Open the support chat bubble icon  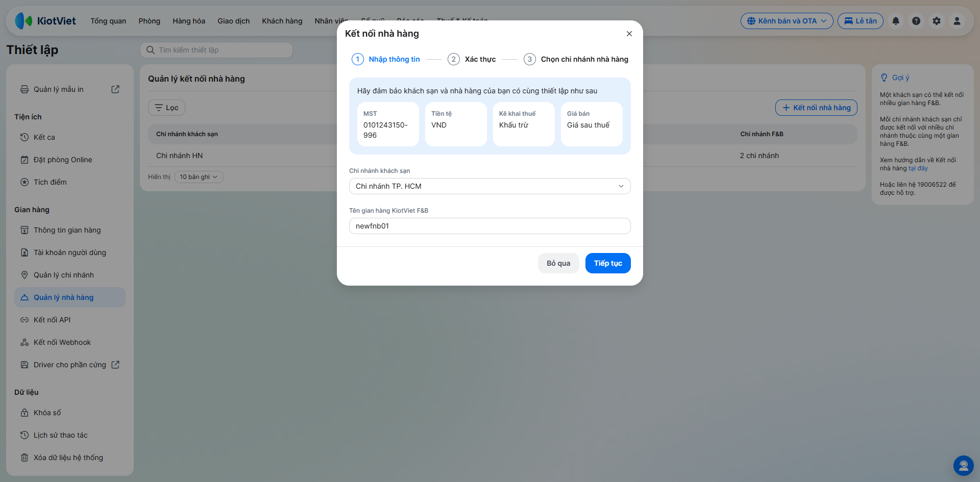(964, 466)
